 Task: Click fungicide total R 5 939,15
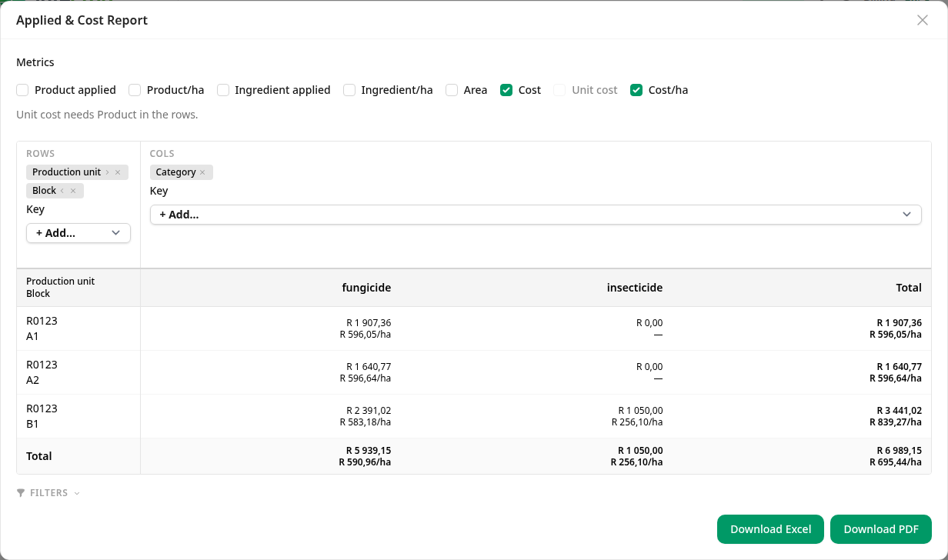369,451
